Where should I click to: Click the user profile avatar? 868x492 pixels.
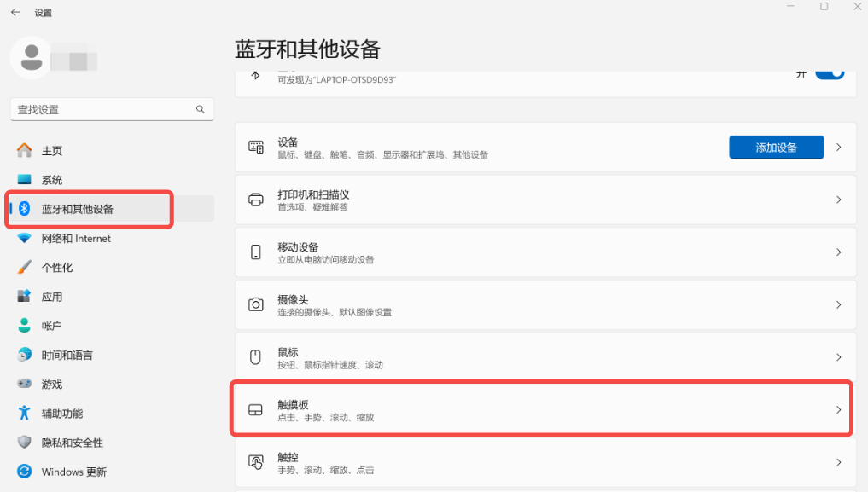(32, 57)
